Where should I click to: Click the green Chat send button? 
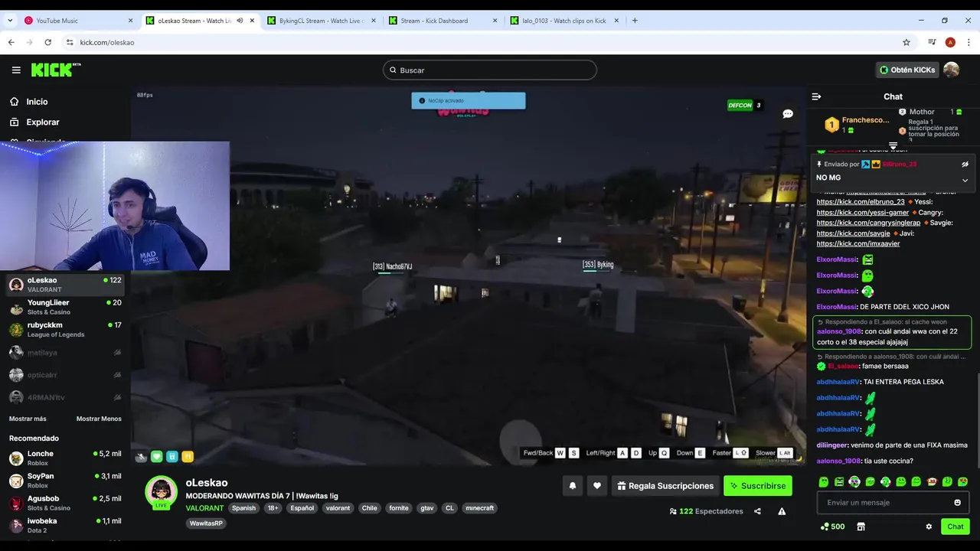[955, 527]
